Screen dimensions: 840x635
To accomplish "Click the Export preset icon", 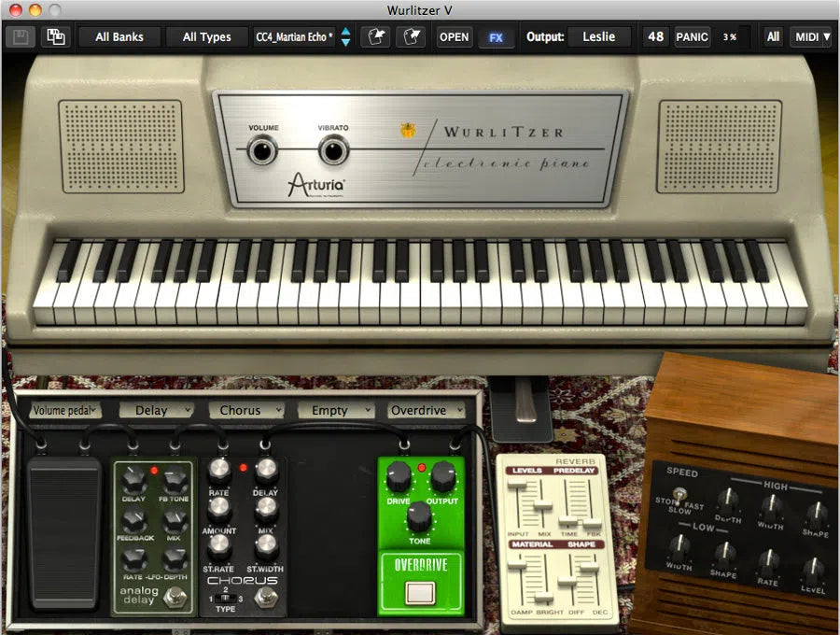I will tap(411, 37).
